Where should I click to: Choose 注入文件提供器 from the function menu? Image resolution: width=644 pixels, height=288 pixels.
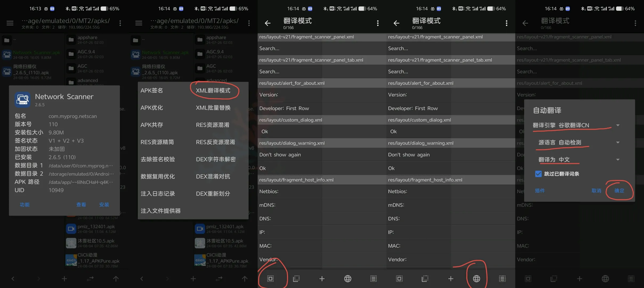(x=161, y=211)
